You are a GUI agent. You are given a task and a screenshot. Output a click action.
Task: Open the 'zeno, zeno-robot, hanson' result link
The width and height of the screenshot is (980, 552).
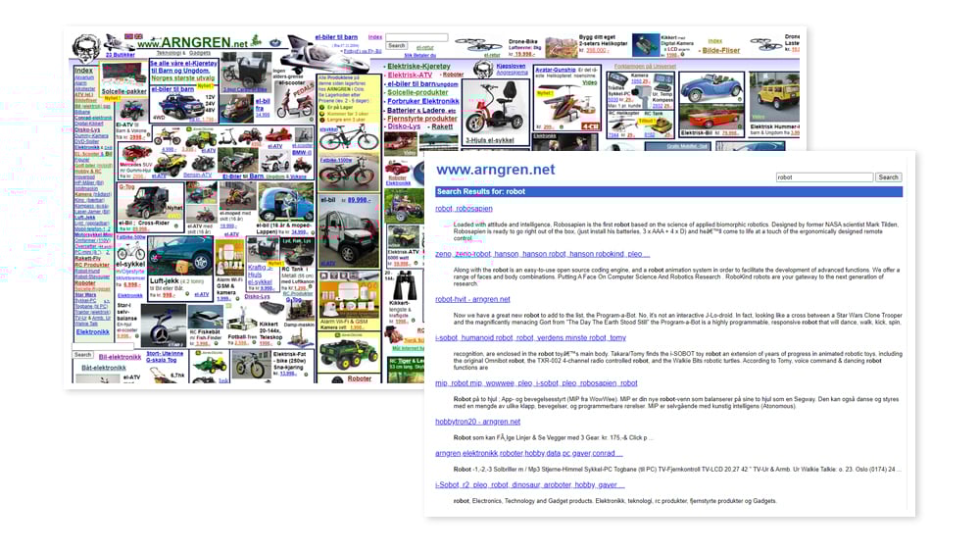point(543,254)
